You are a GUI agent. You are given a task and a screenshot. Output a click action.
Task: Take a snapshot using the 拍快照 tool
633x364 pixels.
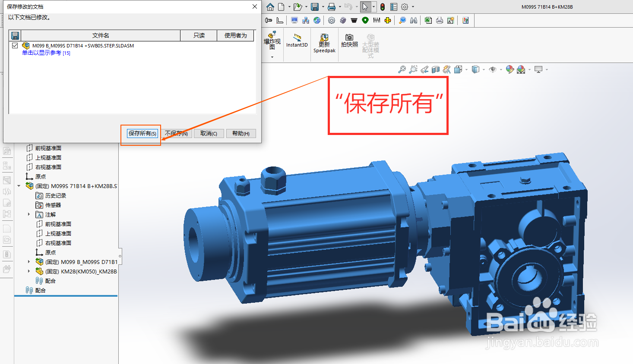click(x=349, y=42)
